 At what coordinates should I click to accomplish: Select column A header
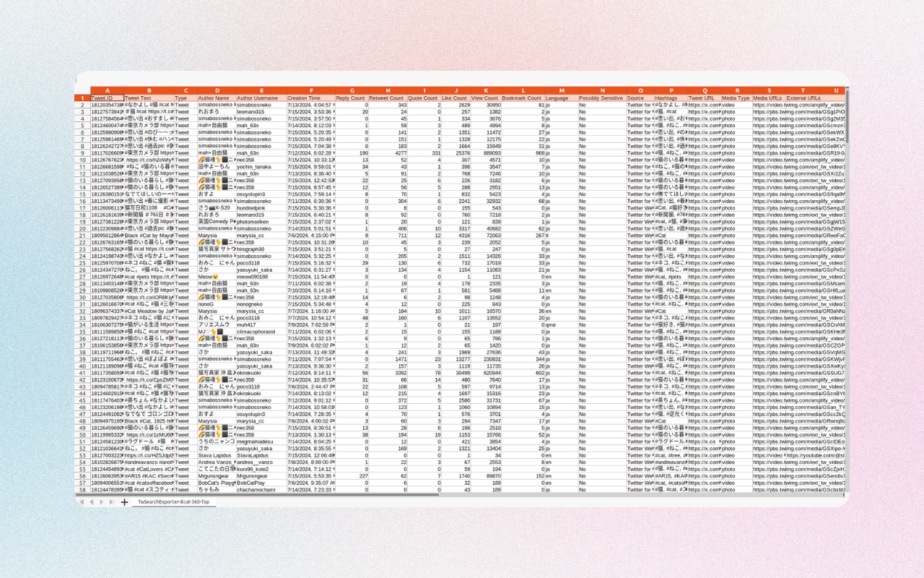(107, 91)
